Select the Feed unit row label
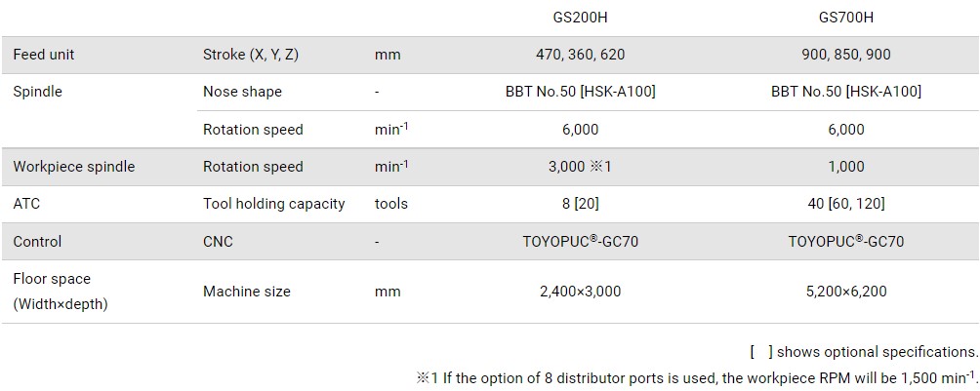The width and height of the screenshot is (980, 391). (44, 55)
